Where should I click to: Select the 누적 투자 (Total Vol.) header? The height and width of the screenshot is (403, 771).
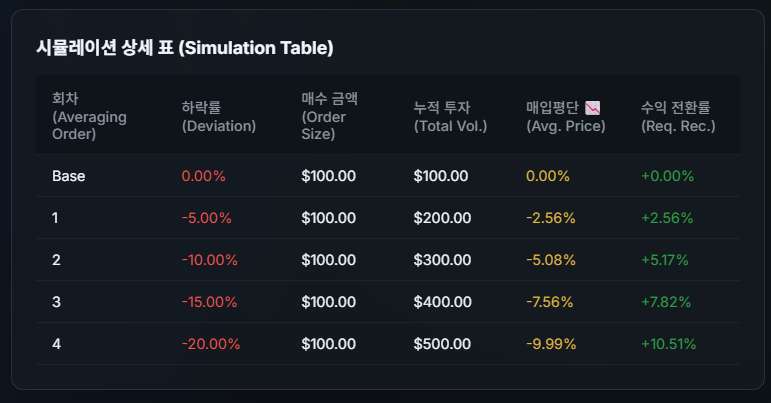[x=450, y=116]
